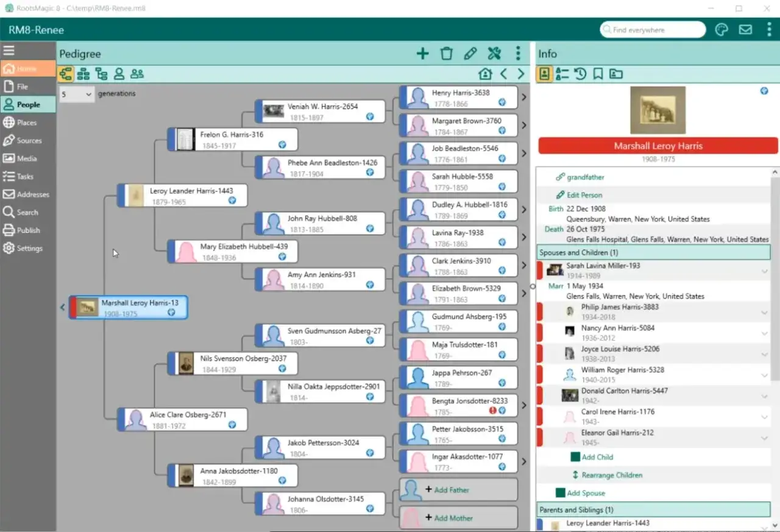Expand ancestors of Ingar Akasdotter-1077
The height and width of the screenshot is (532, 780).
pyautogui.click(x=523, y=461)
